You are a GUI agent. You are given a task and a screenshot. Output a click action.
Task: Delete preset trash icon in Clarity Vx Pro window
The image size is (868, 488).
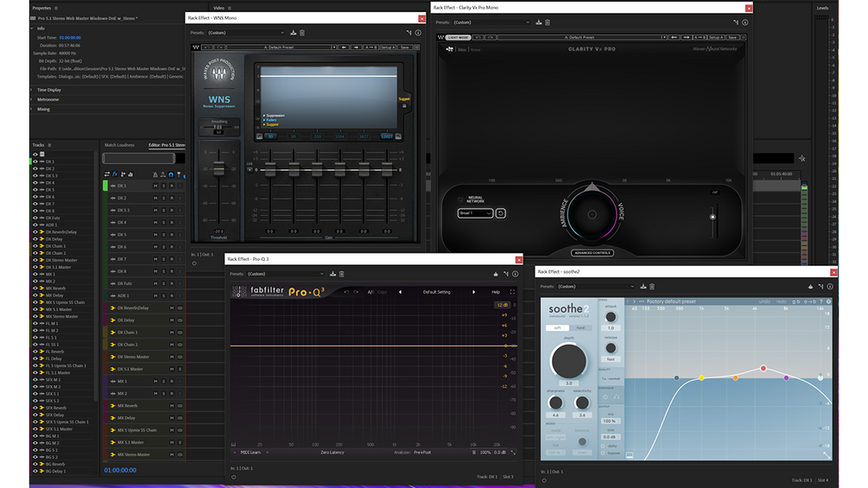click(548, 22)
